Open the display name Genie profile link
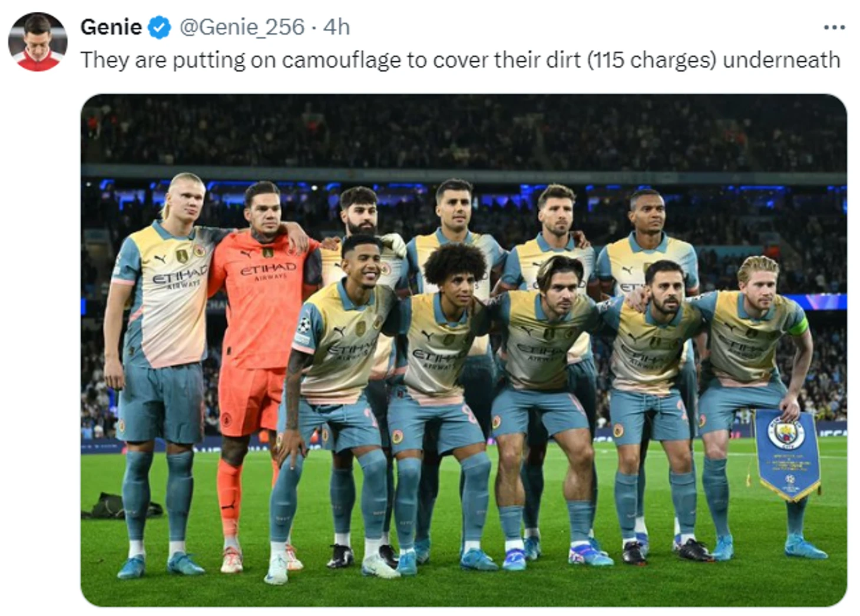860x616 pixels. [111, 27]
